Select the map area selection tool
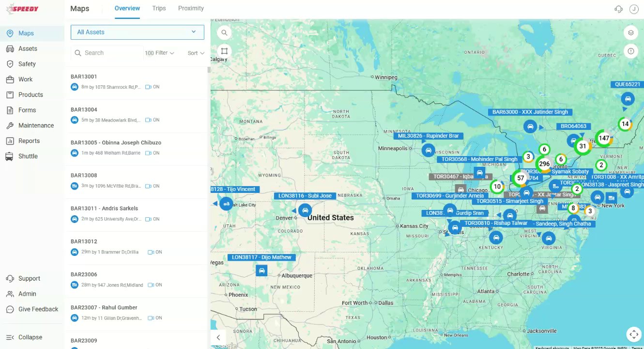The width and height of the screenshot is (644, 349). point(224,51)
